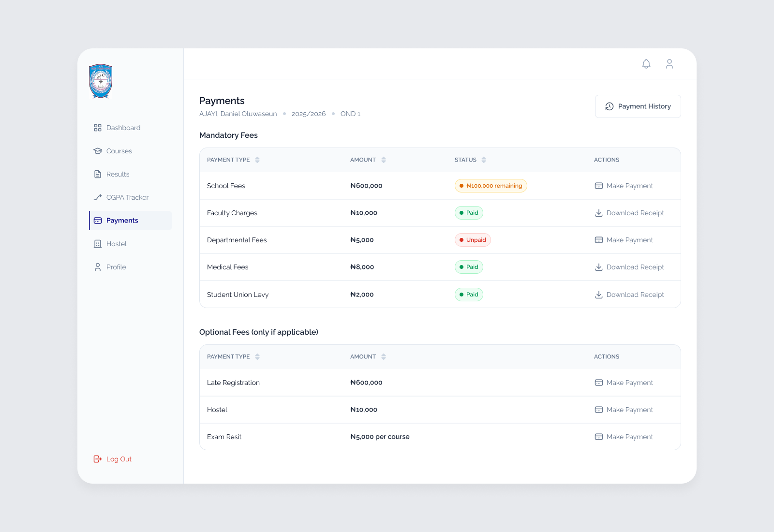Open Dashboard from the sidebar
Image resolution: width=774 pixels, height=532 pixels.
point(131,128)
